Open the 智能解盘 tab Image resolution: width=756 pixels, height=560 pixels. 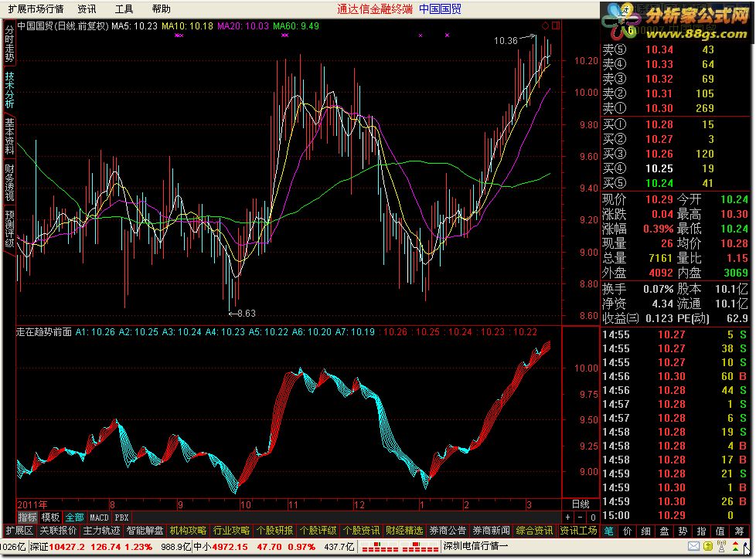145,531
